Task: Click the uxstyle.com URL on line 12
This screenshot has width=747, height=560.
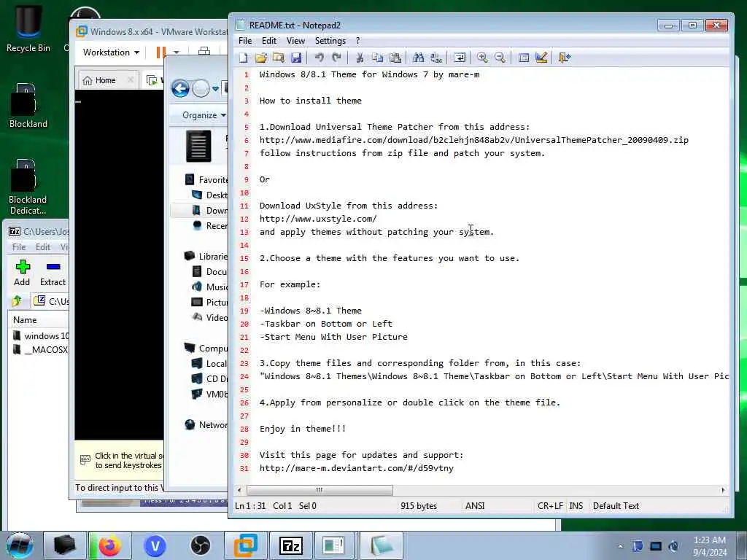Action: (318, 219)
